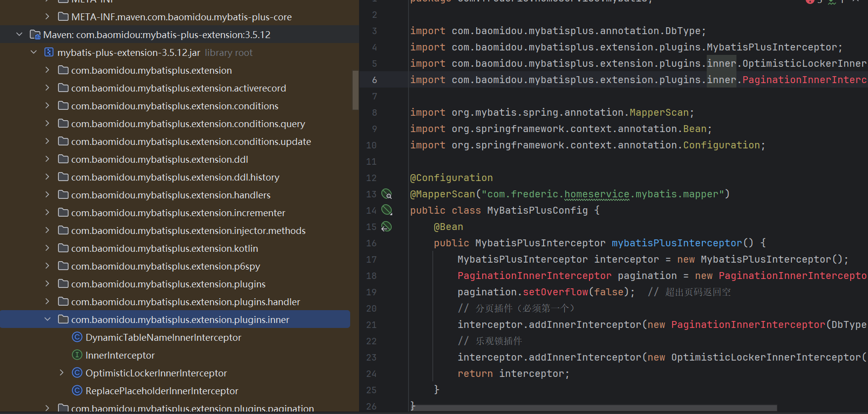
Task: Select the com.baomidou.mybatisplus.extension.conditions package
Action: tap(175, 106)
